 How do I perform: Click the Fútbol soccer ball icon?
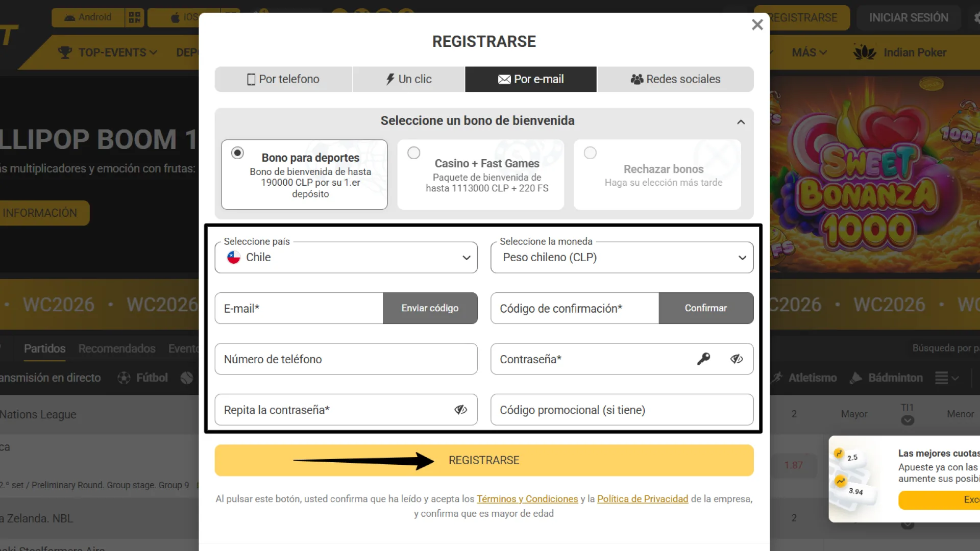pos(124,378)
